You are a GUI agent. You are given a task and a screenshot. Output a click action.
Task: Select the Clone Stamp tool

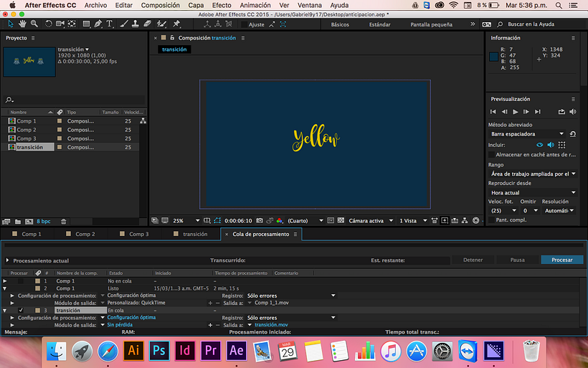coord(136,24)
